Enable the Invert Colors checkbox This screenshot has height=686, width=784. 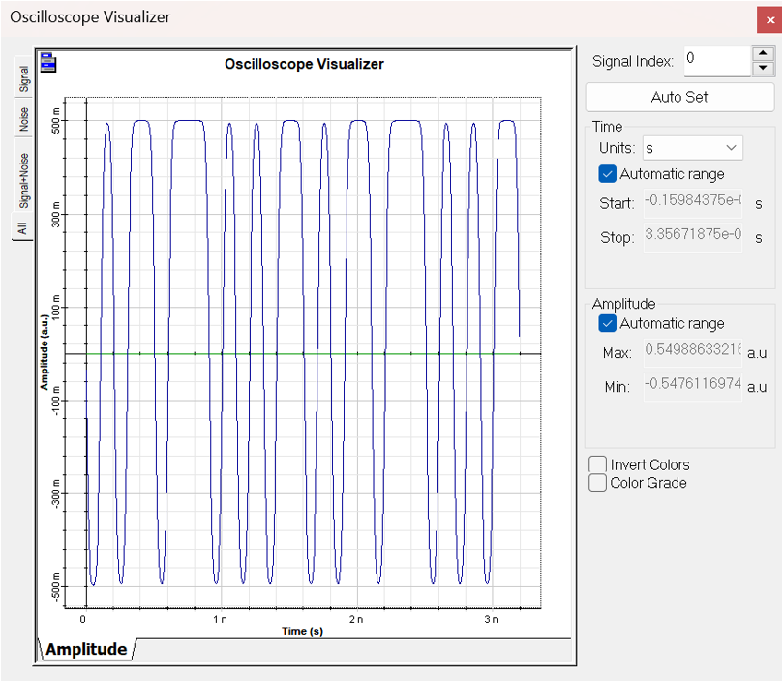pyautogui.click(x=598, y=465)
